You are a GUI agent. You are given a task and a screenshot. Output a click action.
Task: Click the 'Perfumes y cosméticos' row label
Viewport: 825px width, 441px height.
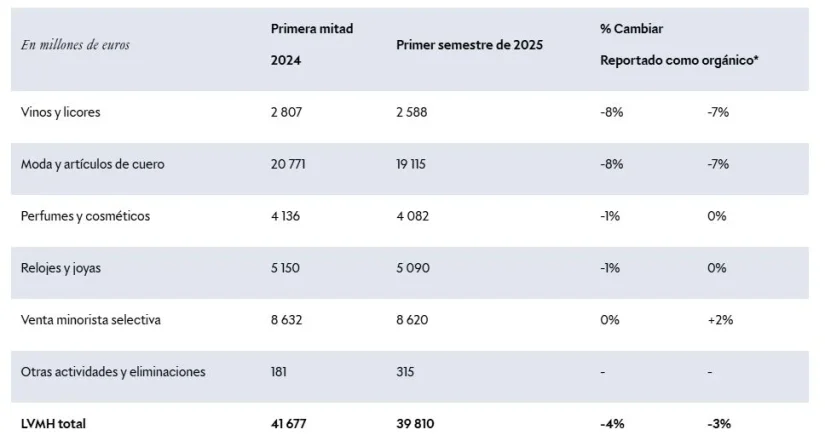(x=86, y=216)
